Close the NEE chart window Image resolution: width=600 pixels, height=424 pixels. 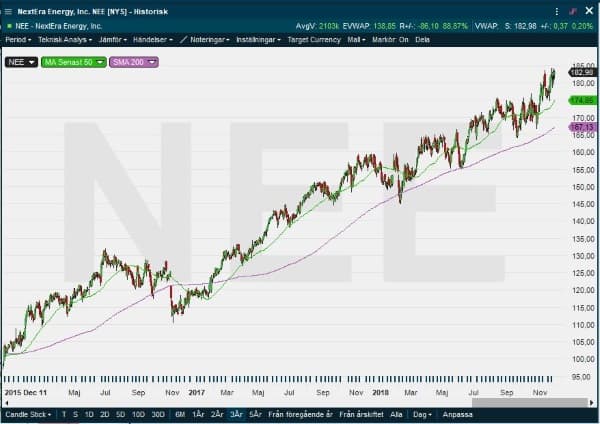[589, 11]
